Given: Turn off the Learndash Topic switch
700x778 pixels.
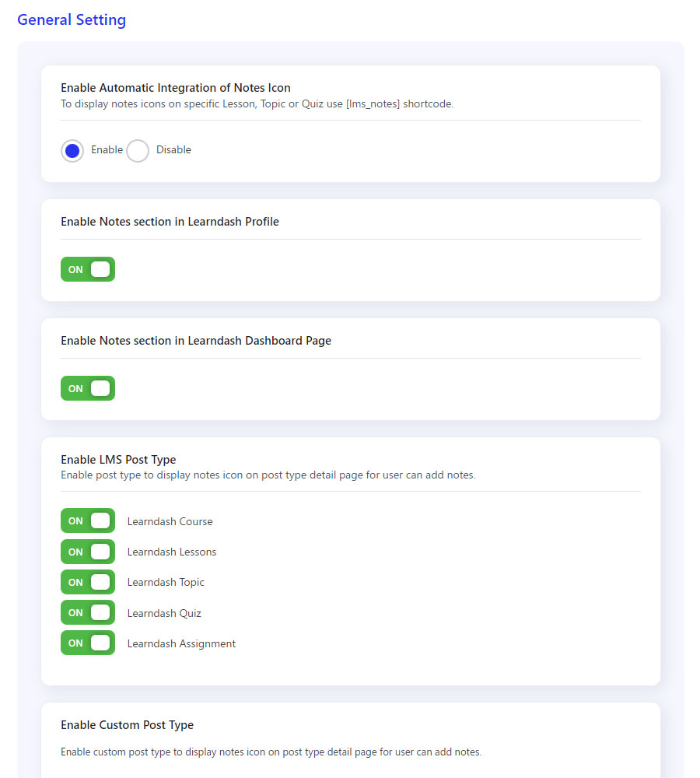Looking at the screenshot, I should coord(88,582).
